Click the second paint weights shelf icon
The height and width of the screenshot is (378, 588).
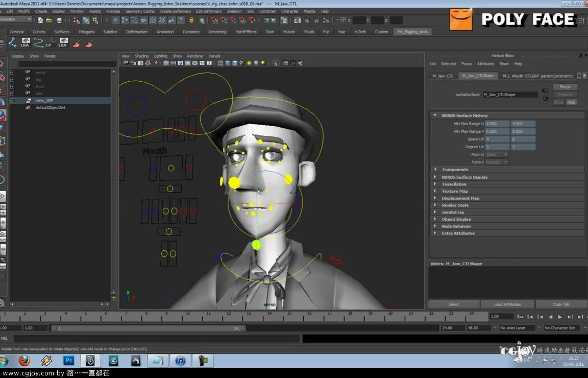[89, 43]
